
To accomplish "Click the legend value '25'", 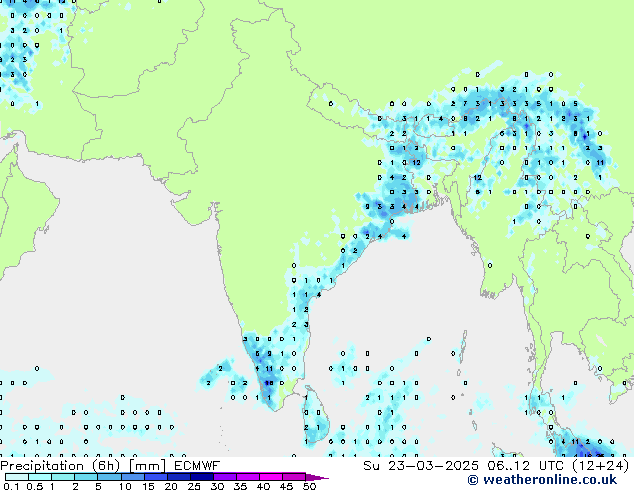I will (x=194, y=486).
